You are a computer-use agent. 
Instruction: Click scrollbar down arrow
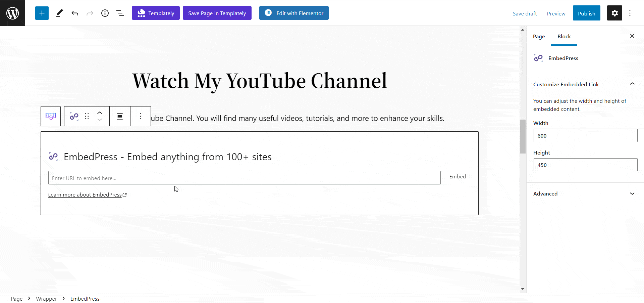point(523,289)
